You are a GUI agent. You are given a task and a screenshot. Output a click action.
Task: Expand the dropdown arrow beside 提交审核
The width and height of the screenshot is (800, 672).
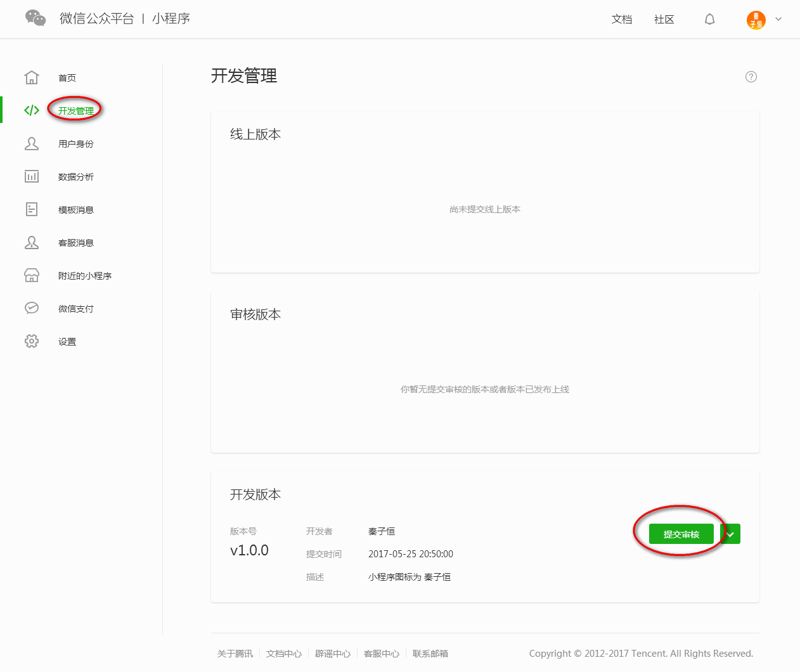tap(730, 534)
